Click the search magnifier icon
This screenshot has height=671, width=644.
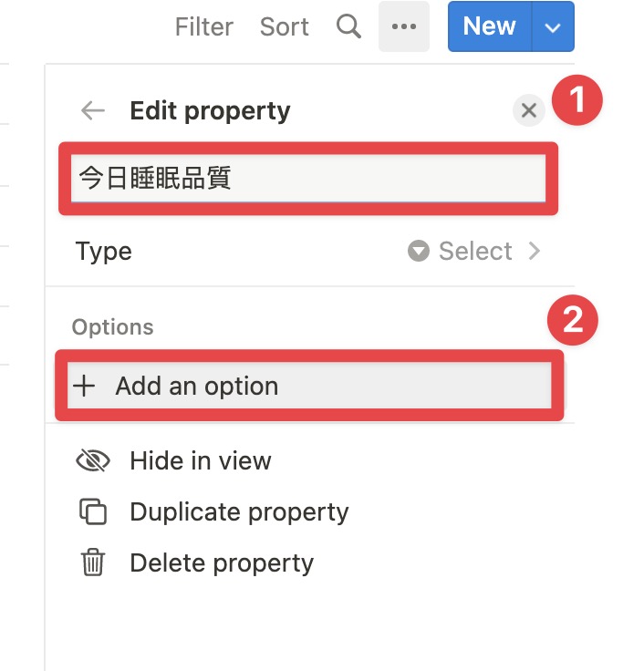pos(348,26)
